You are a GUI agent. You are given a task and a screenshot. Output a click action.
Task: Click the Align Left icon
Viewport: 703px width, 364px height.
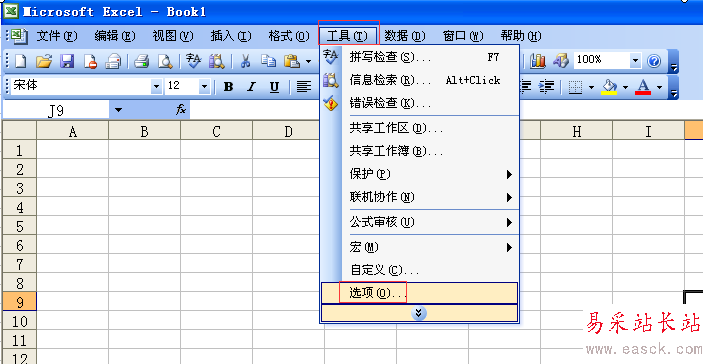[304, 87]
